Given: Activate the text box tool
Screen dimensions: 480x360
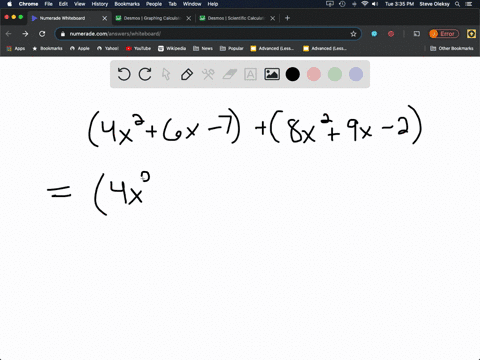Looking at the screenshot, I should tap(250, 74).
